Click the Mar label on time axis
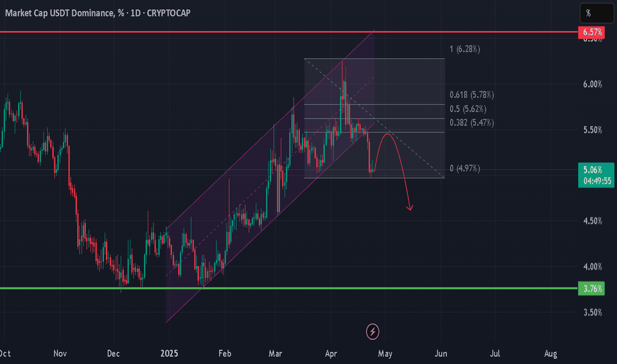The image size is (617, 364). tap(275, 353)
